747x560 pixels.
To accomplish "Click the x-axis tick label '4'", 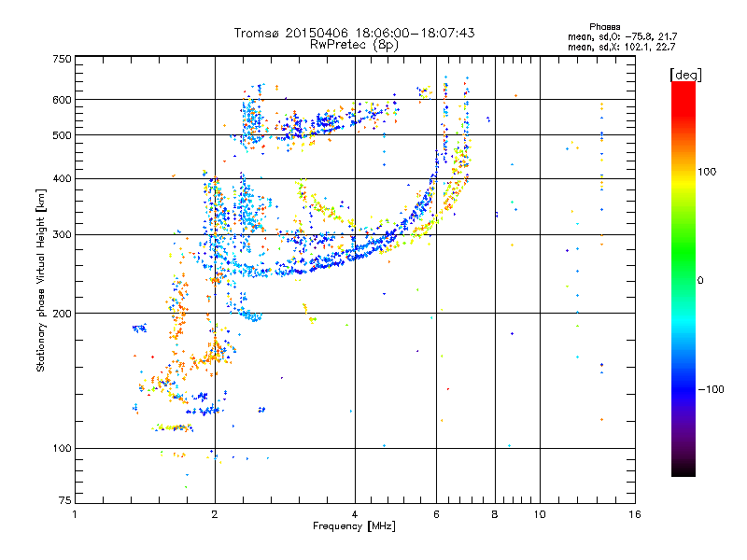I will (355, 514).
